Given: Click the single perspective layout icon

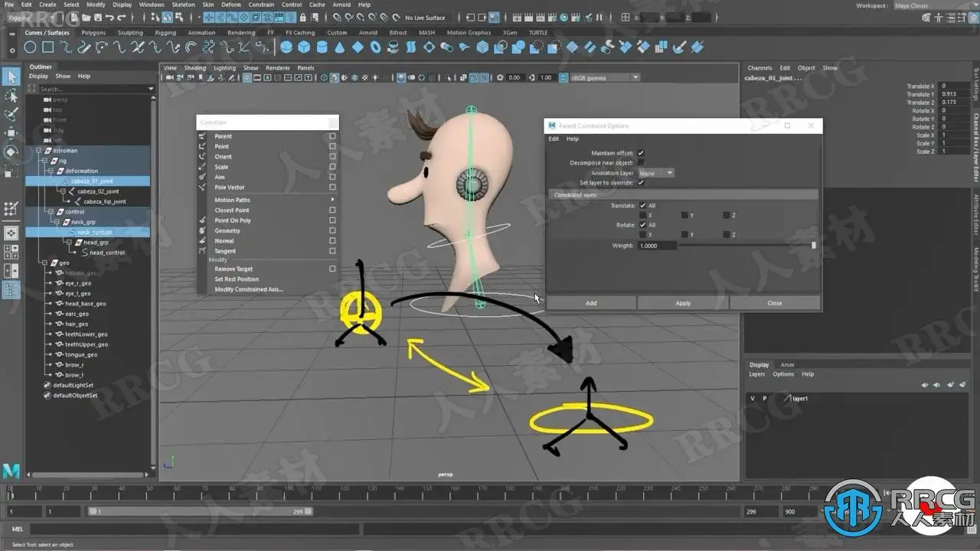Looking at the screenshot, I should pos(11,232).
